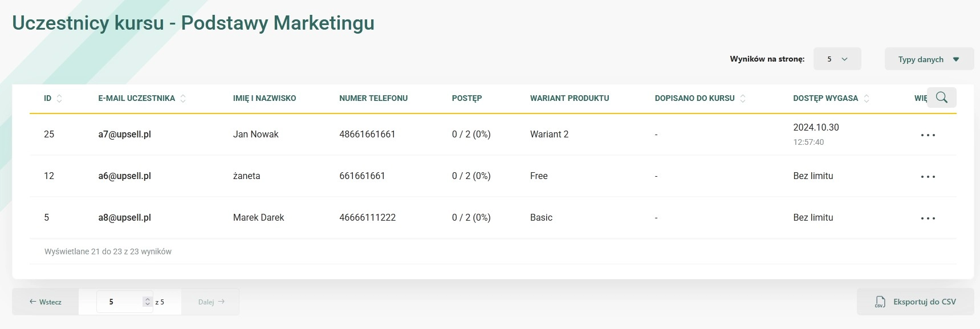The height and width of the screenshot is (329, 980).
Task: Click the name Jan Nowak
Action: [x=256, y=134]
